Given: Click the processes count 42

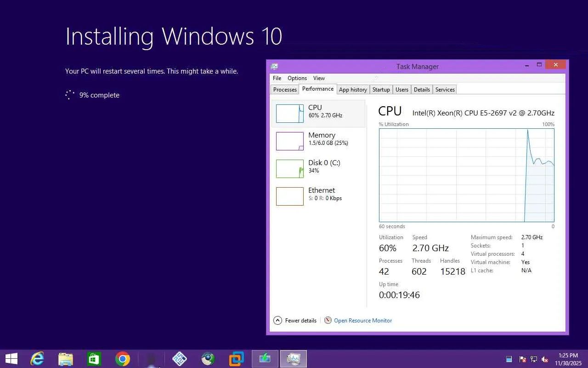Looking at the screenshot, I should pos(384,271).
